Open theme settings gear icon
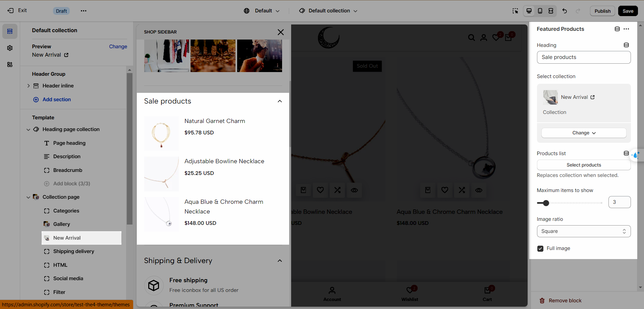 coord(10,48)
